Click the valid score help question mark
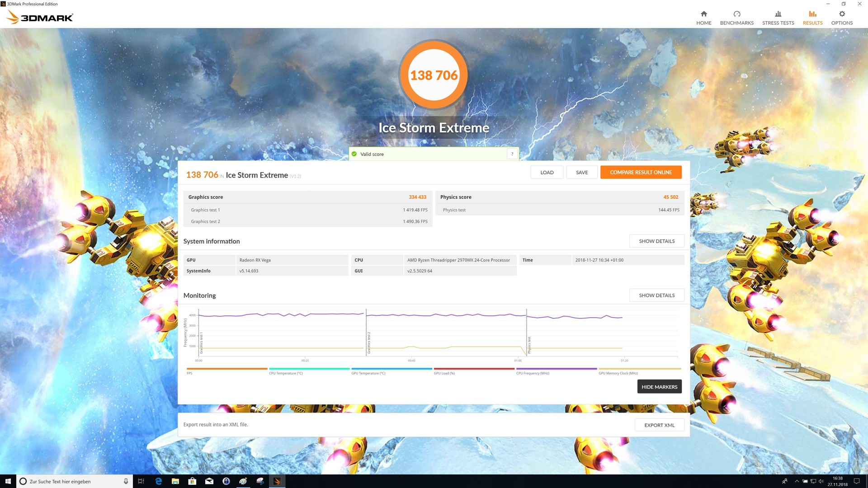 click(512, 154)
